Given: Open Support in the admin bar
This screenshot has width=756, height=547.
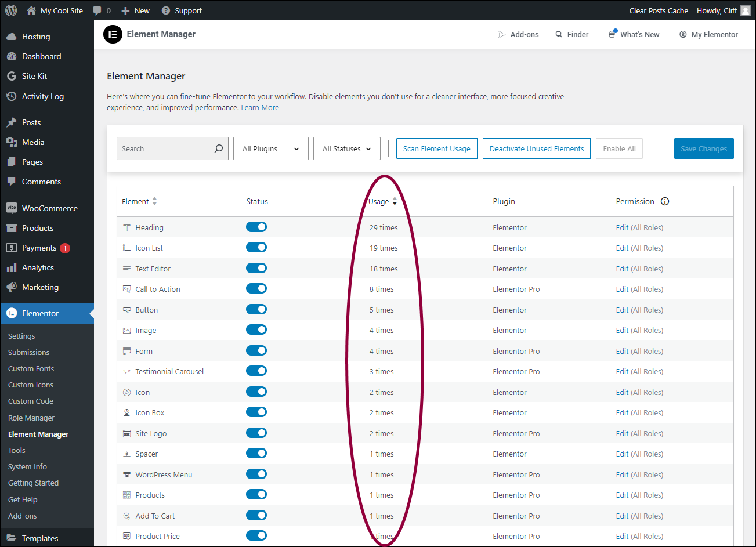Looking at the screenshot, I should click(182, 10).
